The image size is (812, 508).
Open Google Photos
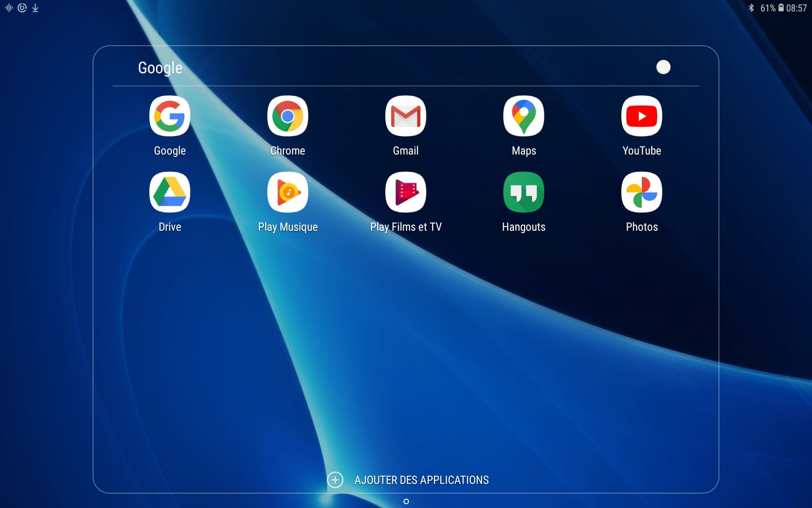[642, 192]
